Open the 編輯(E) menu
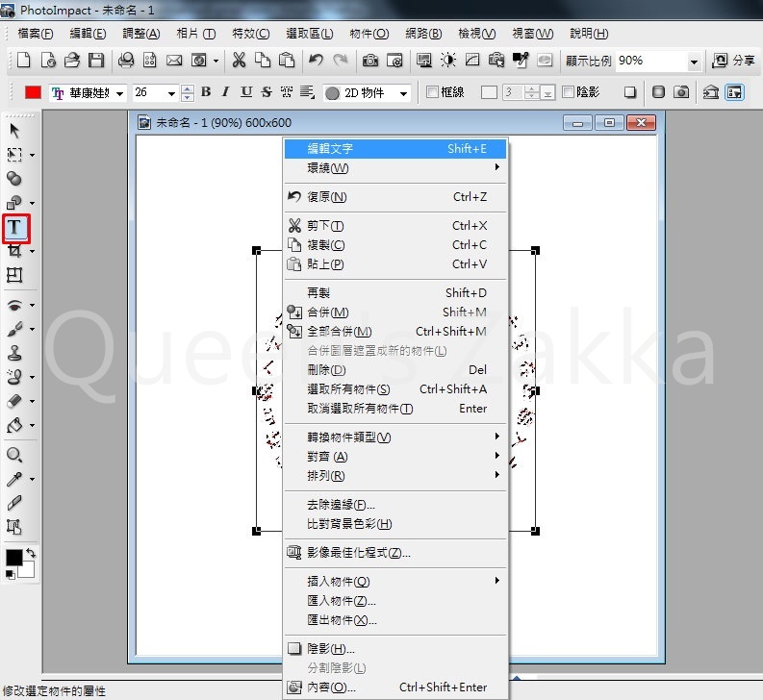The image size is (763, 700). pyautogui.click(x=88, y=33)
